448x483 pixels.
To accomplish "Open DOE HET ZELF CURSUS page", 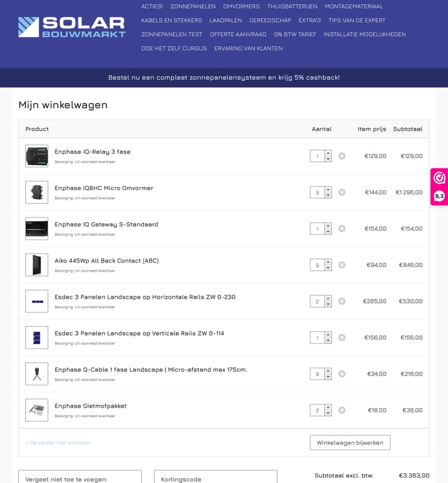I will tap(174, 48).
